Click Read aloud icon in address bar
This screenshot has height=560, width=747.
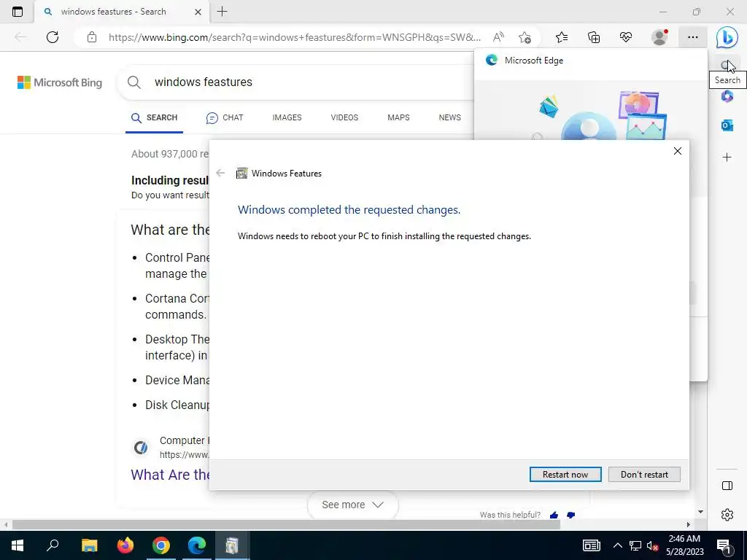tap(498, 37)
